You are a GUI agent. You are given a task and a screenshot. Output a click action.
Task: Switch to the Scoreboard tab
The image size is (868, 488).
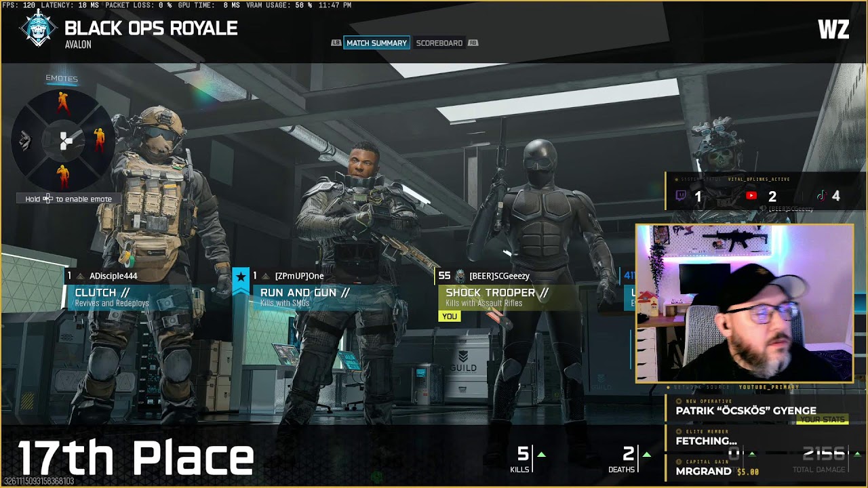[x=439, y=43]
